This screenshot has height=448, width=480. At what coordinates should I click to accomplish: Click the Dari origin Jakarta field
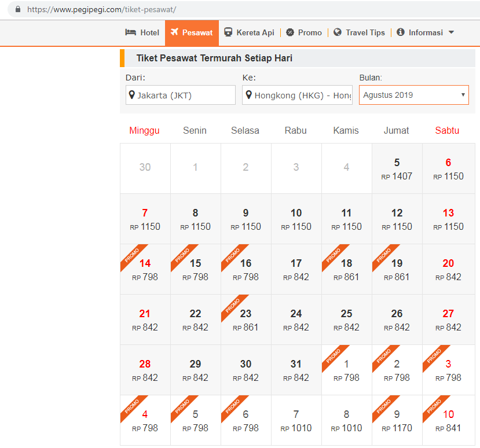click(180, 95)
